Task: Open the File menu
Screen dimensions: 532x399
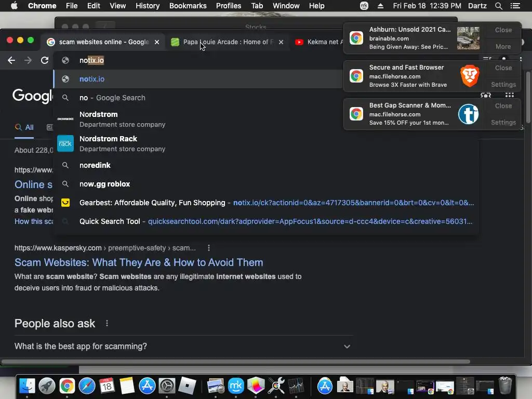Action: (72, 6)
